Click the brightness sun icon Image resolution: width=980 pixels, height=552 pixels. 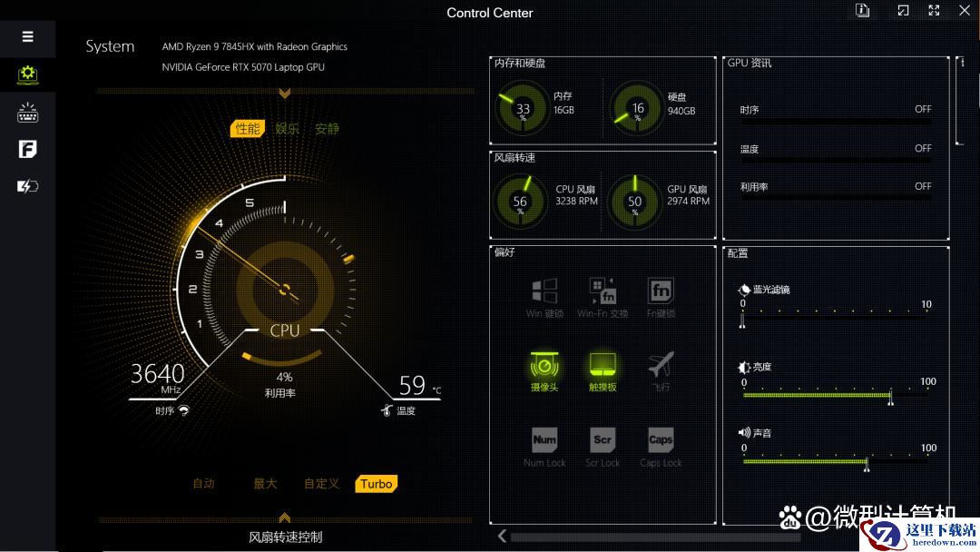[x=744, y=367]
